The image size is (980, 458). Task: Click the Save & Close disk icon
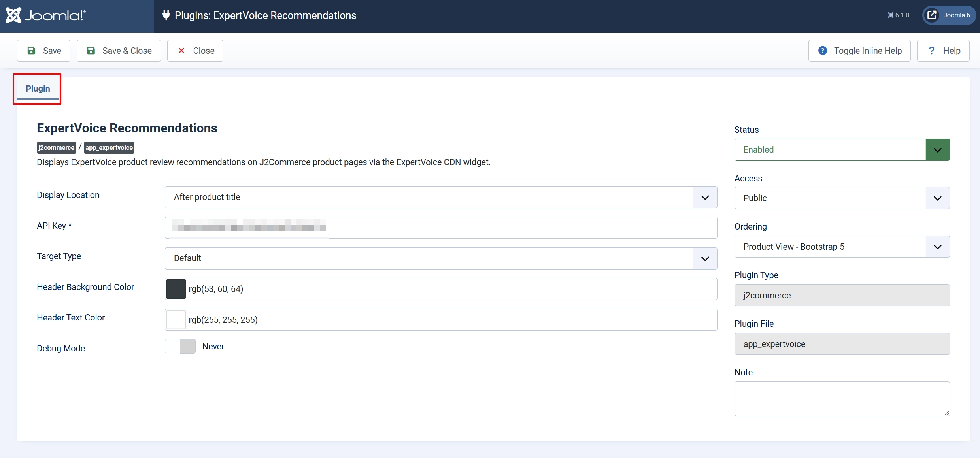pyautogui.click(x=91, y=51)
